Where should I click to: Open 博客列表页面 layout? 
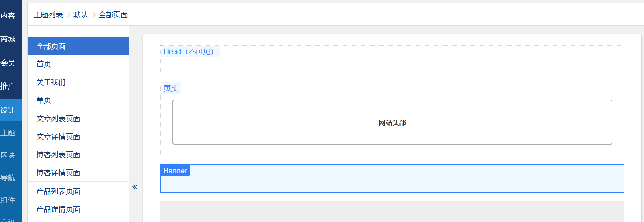tap(58, 154)
